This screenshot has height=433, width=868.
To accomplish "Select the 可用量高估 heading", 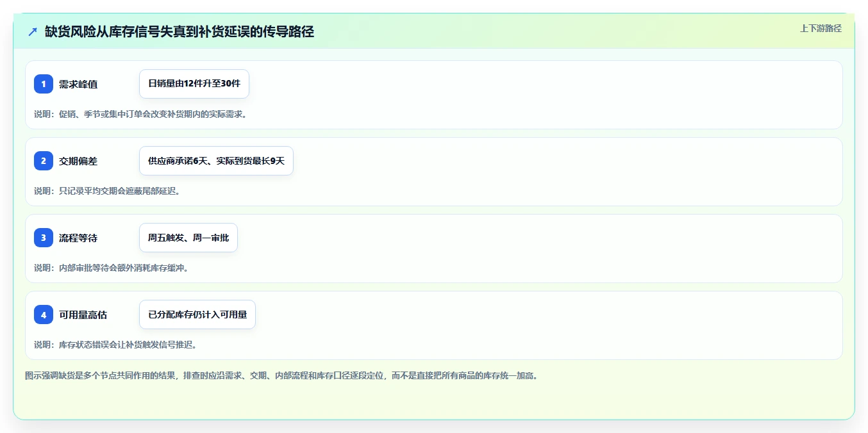I will point(83,315).
